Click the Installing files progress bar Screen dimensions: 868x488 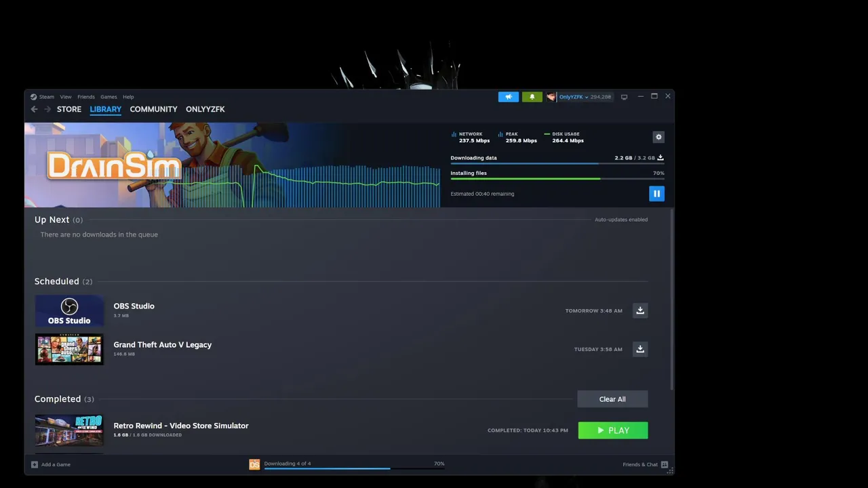click(557, 178)
